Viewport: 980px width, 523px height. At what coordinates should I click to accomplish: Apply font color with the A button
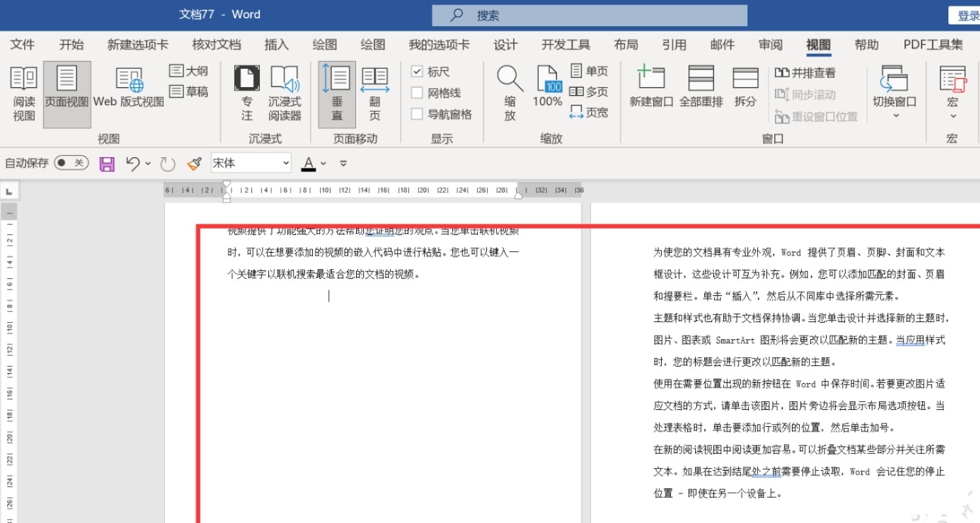(309, 163)
